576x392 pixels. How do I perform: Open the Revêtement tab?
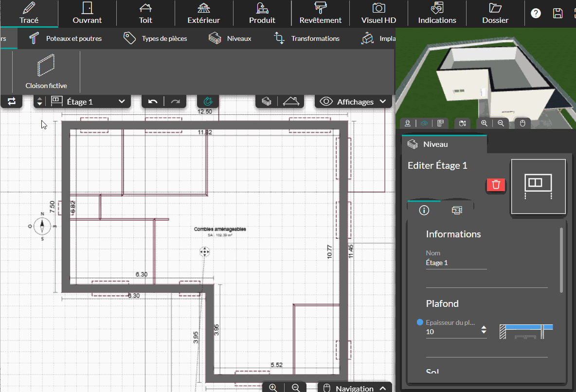pos(320,14)
